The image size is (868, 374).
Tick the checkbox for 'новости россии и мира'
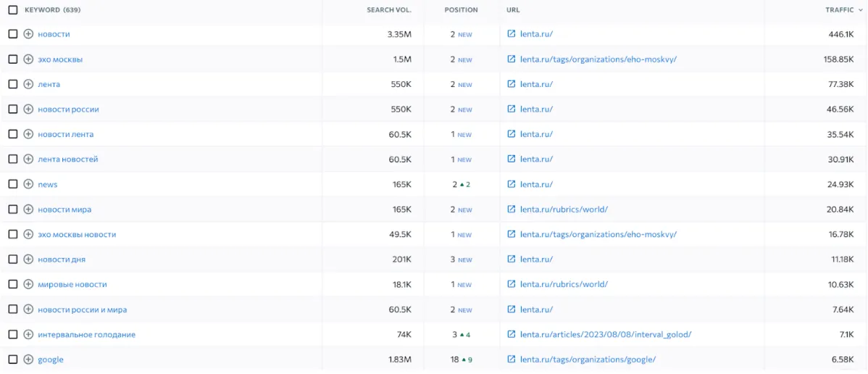[x=12, y=309]
